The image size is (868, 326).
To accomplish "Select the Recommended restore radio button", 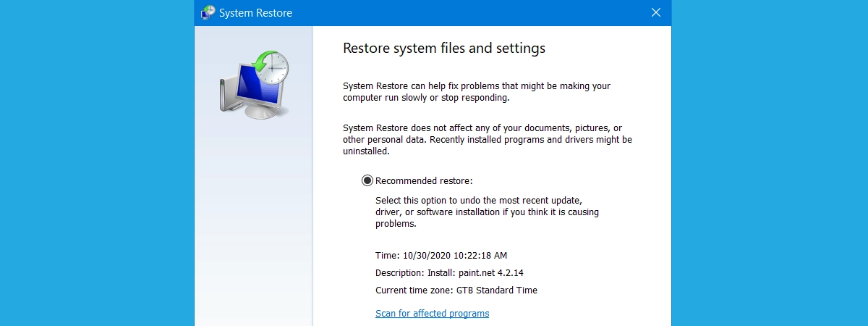I will tap(367, 180).
